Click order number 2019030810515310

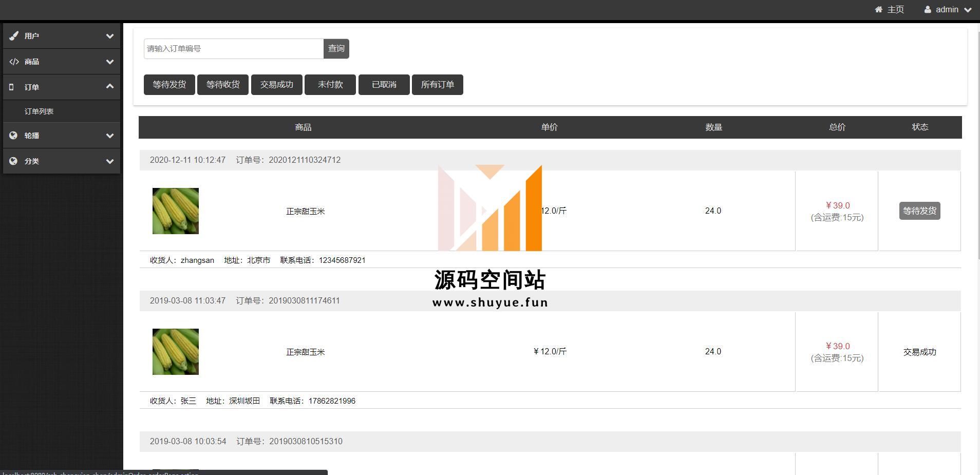coord(306,442)
